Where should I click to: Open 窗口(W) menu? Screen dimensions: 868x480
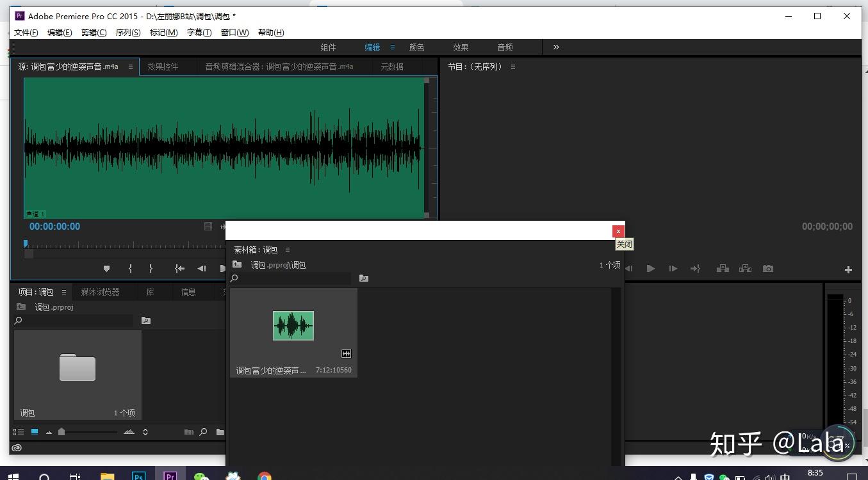click(x=234, y=33)
